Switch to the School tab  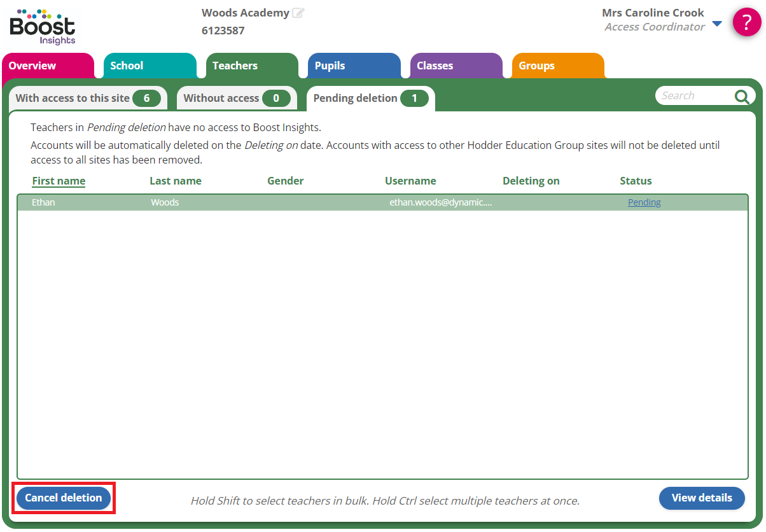(127, 66)
